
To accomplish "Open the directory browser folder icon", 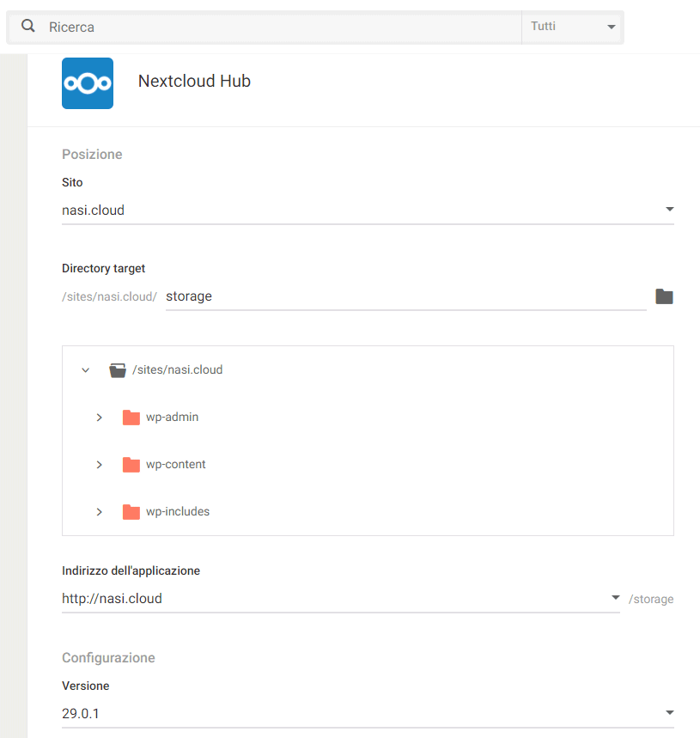I will (x=664, y=296).
